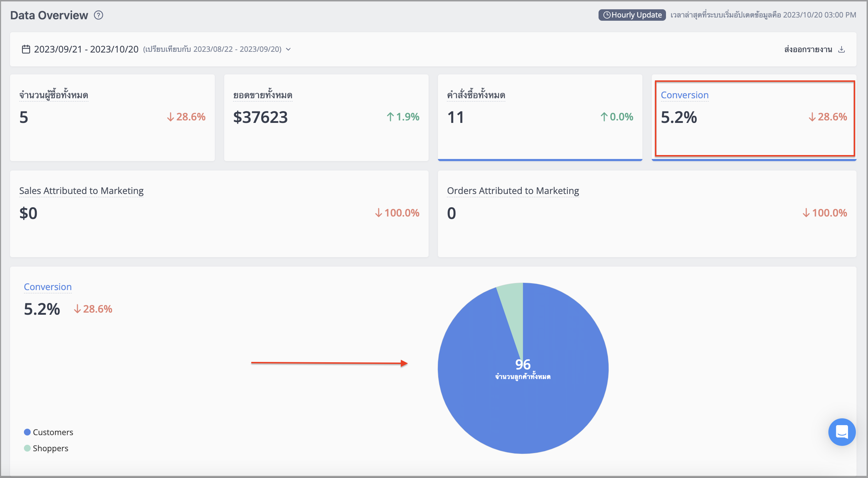Click the Data Overview help question-mark icon
The height and width of the screenshot is (478, 868).
click(x=99, y=15)
